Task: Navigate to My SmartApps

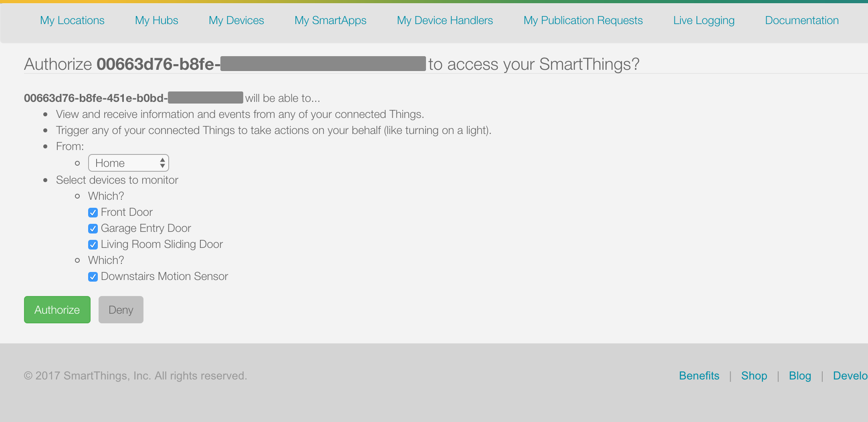Action: coord(331,20)
